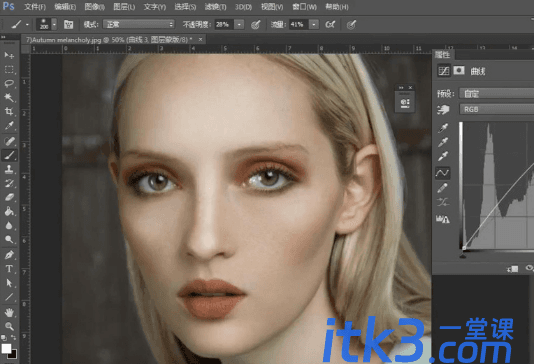Reset default foreground background colors
The height and width of the screenshot is (364, 534).
pos(3,338)
